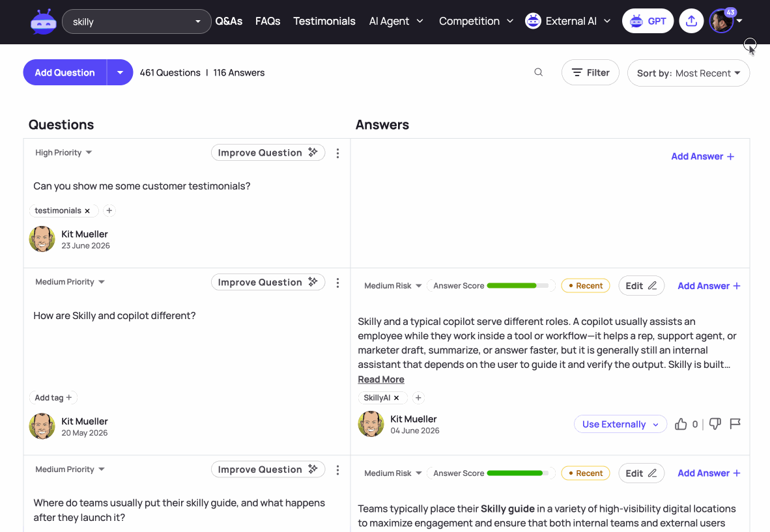770x532 pixels.
Task: Improve the copilot question
Action: coord(268,282)
